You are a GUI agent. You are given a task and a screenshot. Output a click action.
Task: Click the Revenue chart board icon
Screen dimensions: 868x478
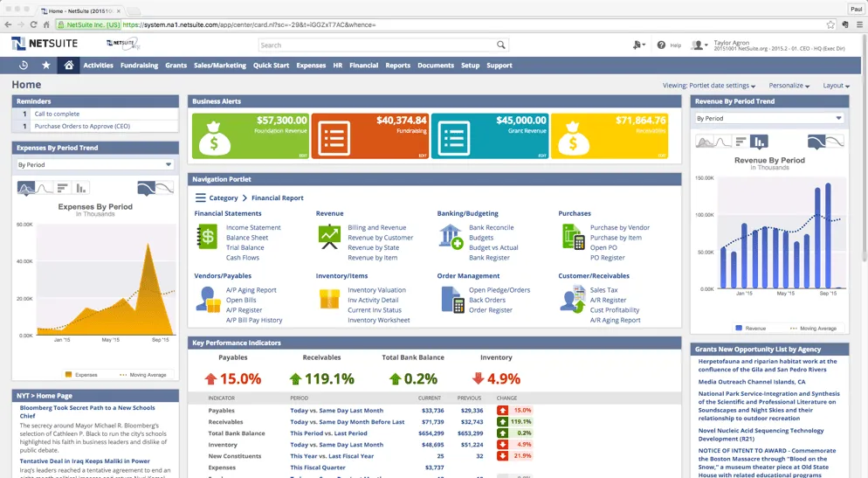coord(329,237)
